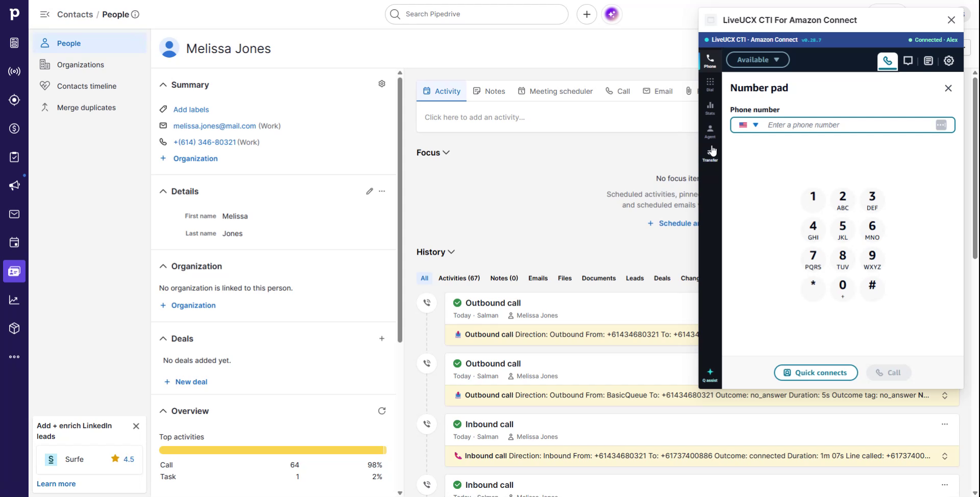Close the Number pad panel
Viewport: 980px width, 497px height.
tap(948, 88)
